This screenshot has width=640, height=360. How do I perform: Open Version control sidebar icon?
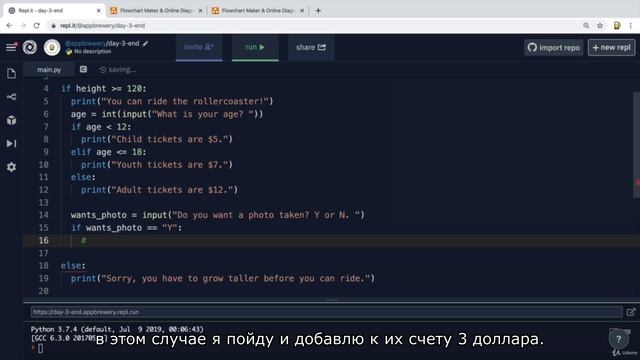tap(11, 97)
